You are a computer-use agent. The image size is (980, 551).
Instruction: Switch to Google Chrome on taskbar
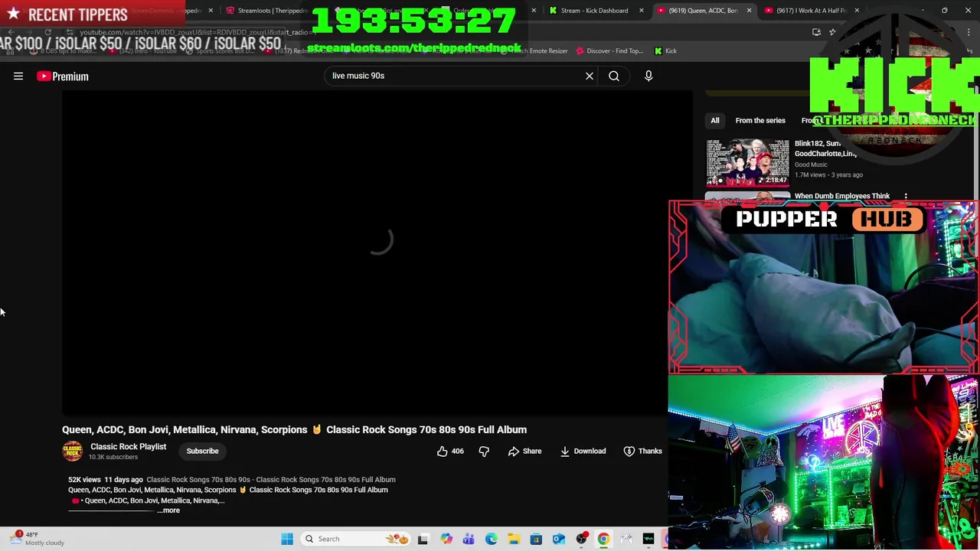pyautogui.click(x=603, y=539)
